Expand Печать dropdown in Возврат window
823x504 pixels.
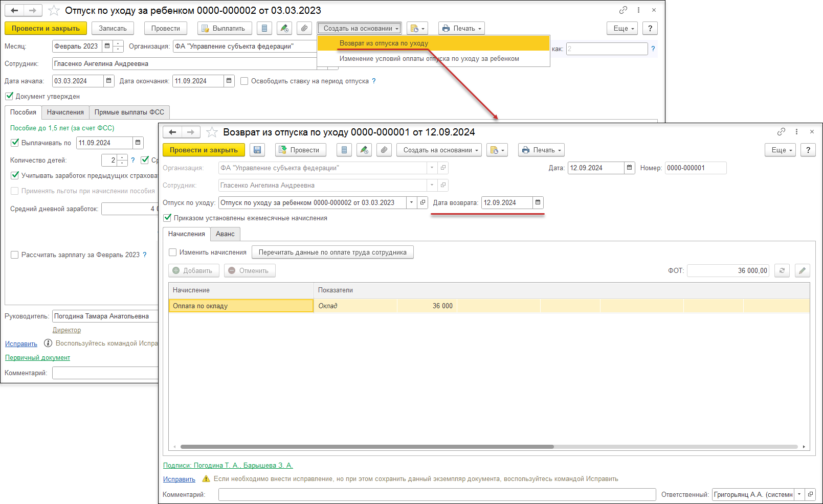(541, 150)
